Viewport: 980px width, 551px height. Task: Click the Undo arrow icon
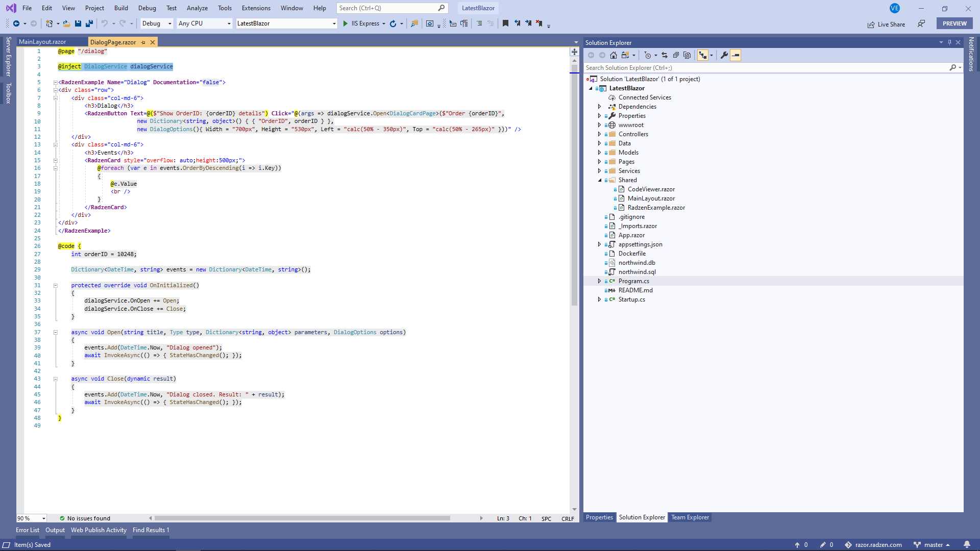click(x=105, y=23)
